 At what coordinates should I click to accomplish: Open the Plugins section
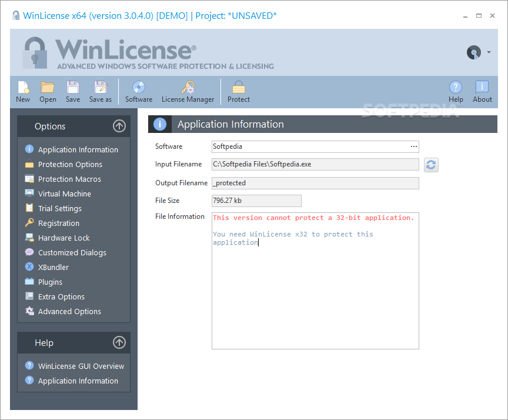tap(50, 282)
